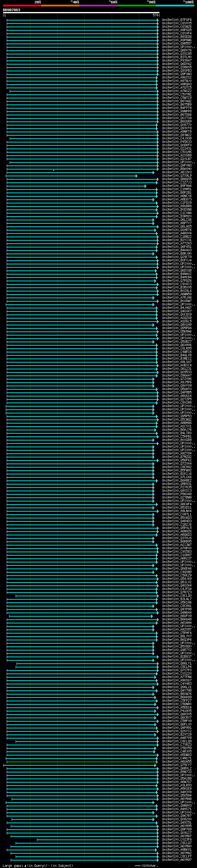The width and height of the screenshot is (197, 868).
Task: Select hit UniRef100_Q49I51
Action: pyautogui.click(x=177, y=822)
